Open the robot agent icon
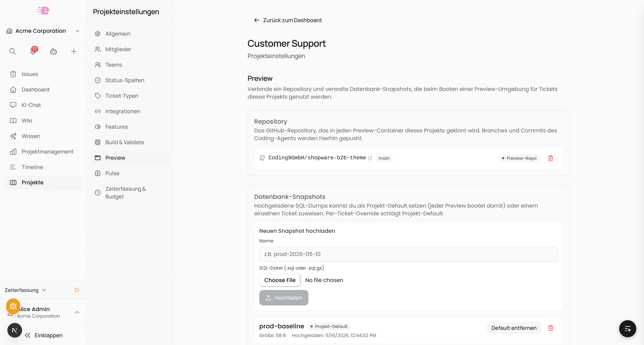The height and width of the screenshot is (345, 644). click(53, 52)
